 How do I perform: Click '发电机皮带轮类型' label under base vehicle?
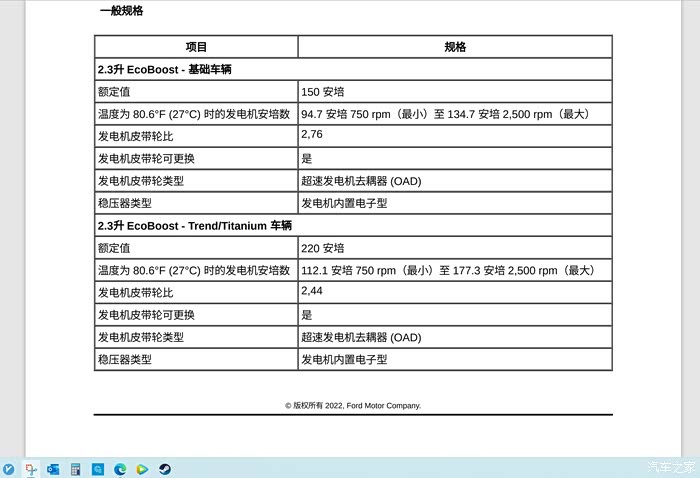pyautogui.click(x=141, y=181)
